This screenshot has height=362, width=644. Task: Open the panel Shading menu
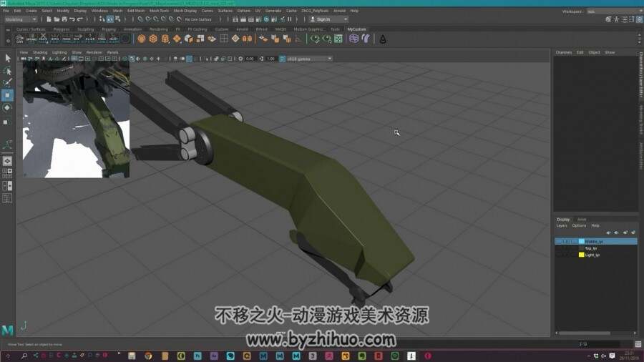click(x=40, y=52)
